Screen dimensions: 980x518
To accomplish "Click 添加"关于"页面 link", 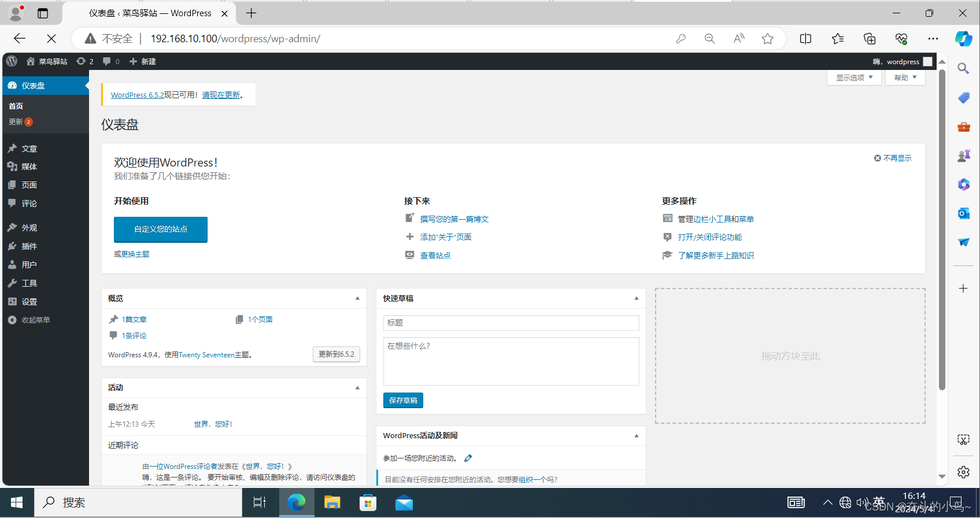I will point(446,237).
